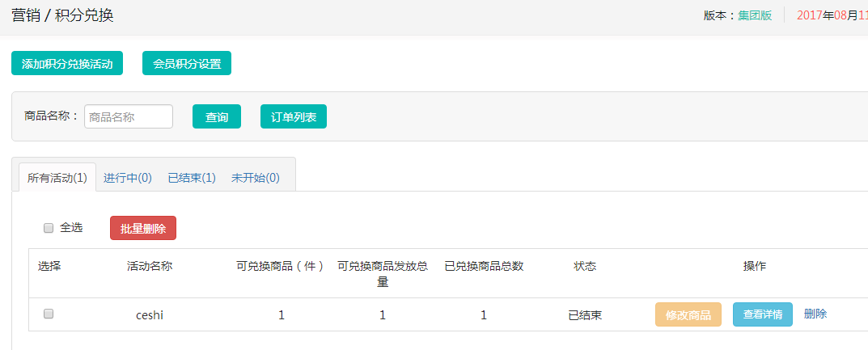Screen dimensions: 868x350
Task: Open the 未开始(0) tab
Action: 256,178
